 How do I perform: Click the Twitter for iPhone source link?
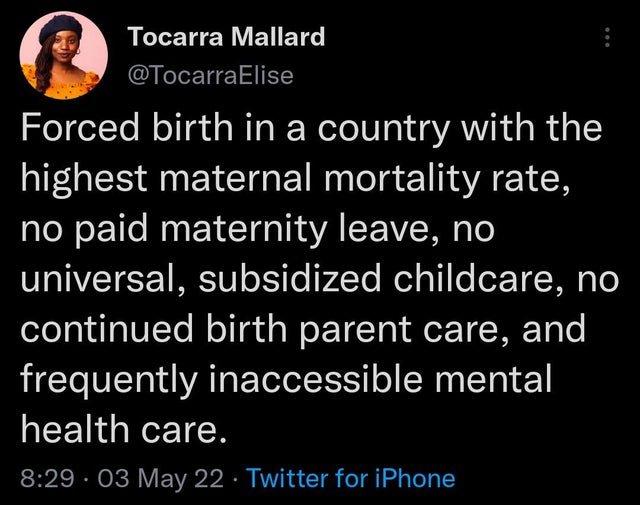[351, 478]
